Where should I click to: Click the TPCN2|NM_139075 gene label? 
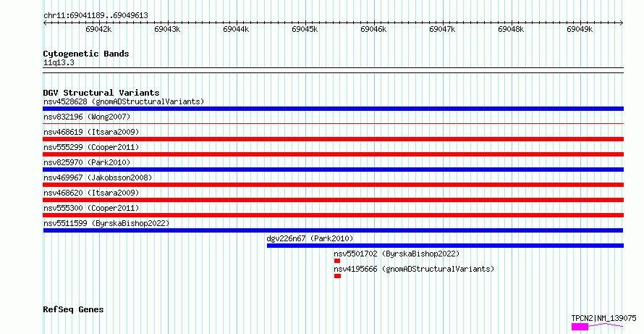(603, 318)
